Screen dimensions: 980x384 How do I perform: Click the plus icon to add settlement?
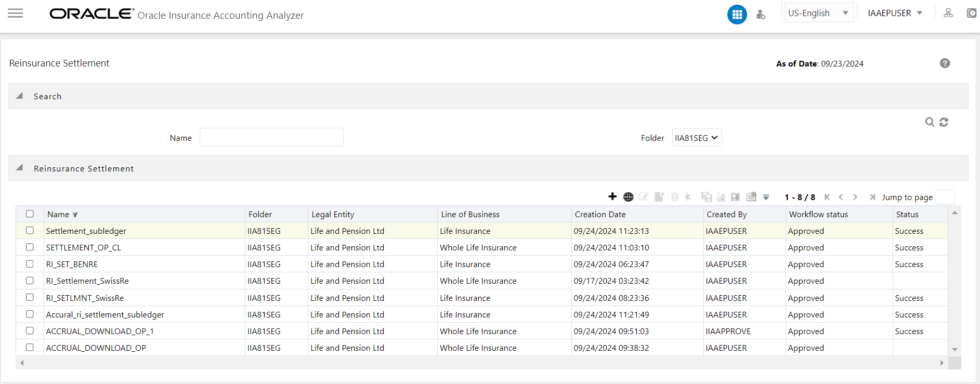(x=612, y=196)
